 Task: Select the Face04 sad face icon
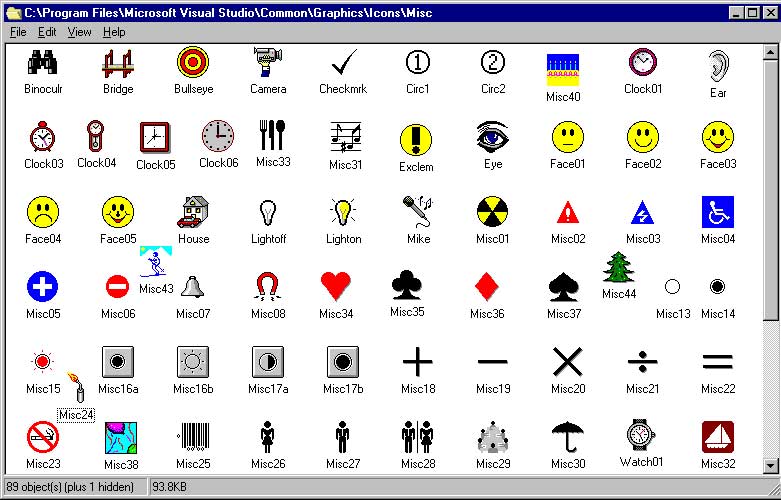point(42,212)
